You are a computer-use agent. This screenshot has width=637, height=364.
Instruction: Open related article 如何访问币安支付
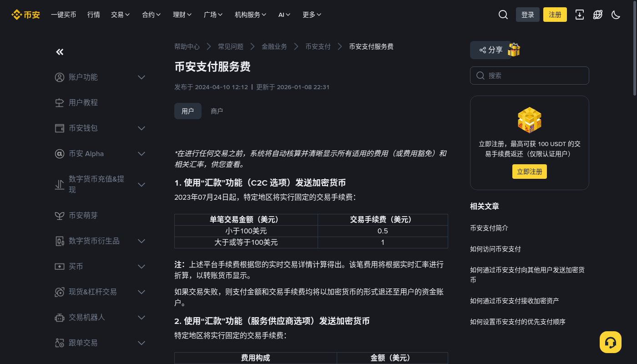(495, 249)
